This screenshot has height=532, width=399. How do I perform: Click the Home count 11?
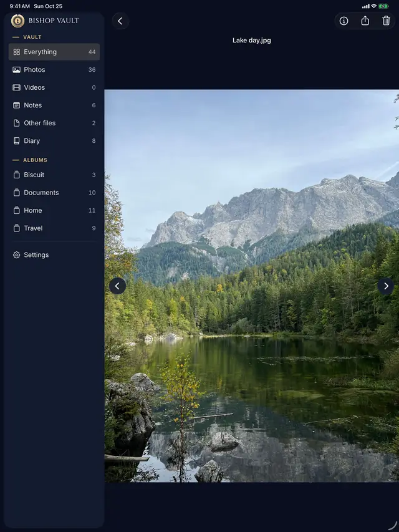[x=92, y=210]
